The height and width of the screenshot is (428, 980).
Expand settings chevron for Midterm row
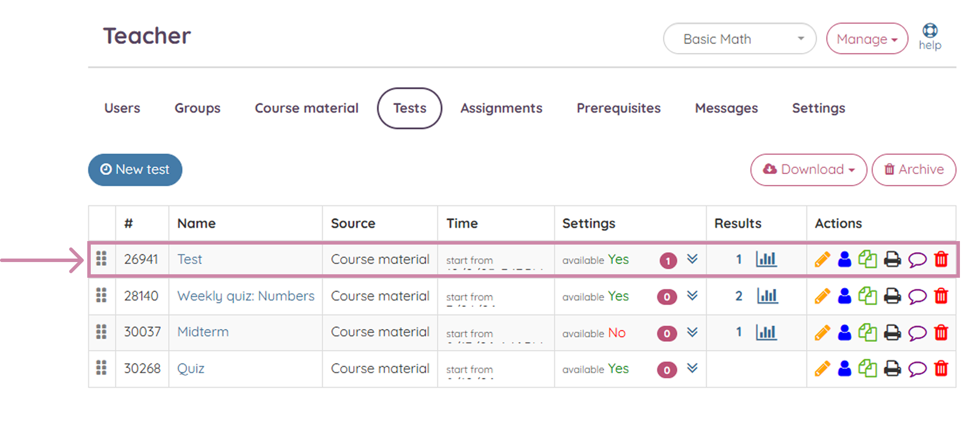coord(692,332)
